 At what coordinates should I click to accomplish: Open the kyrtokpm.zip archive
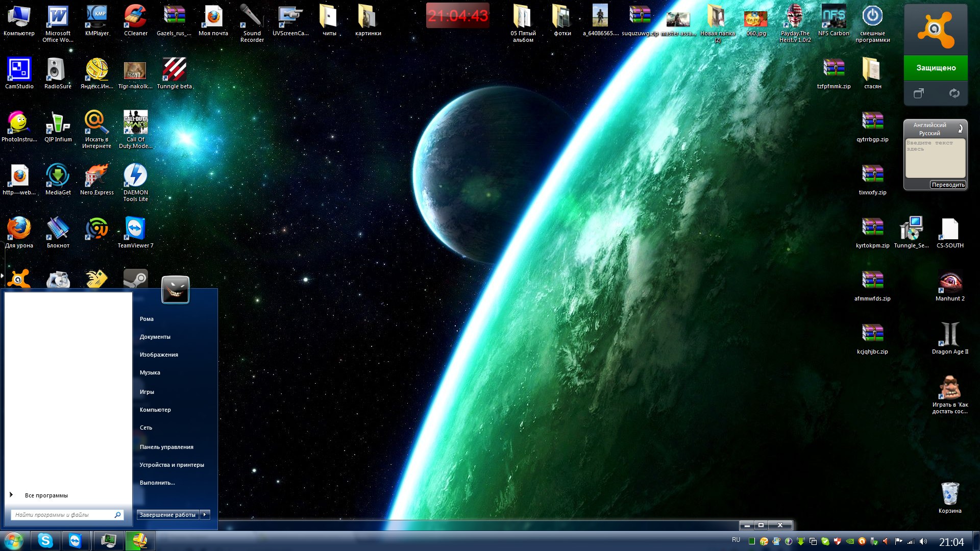[x=872, y=233]
